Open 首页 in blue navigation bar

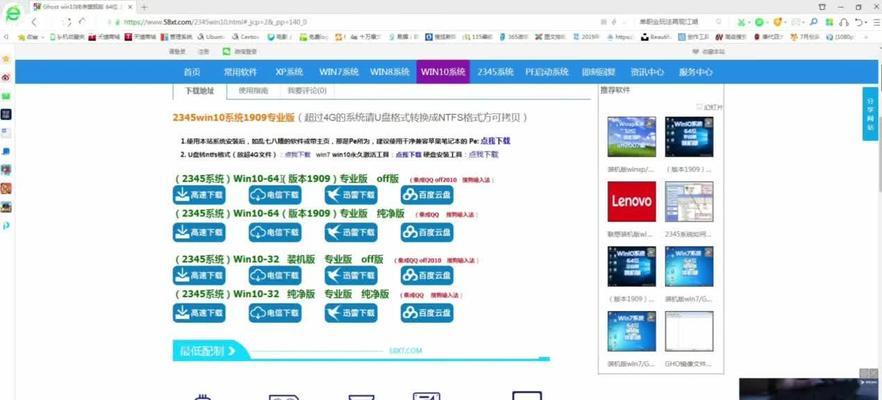coord(192,72)
